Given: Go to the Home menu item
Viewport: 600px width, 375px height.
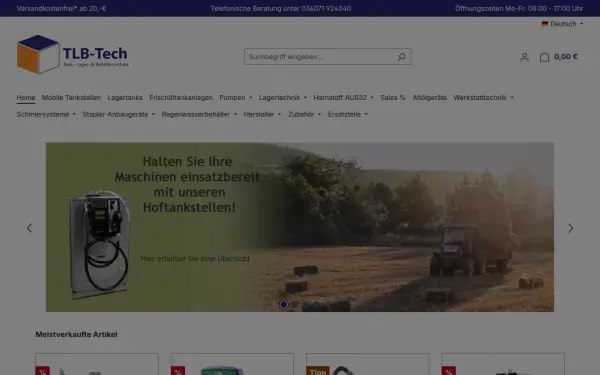Looking at the screenshot, I should pos(26,98).
